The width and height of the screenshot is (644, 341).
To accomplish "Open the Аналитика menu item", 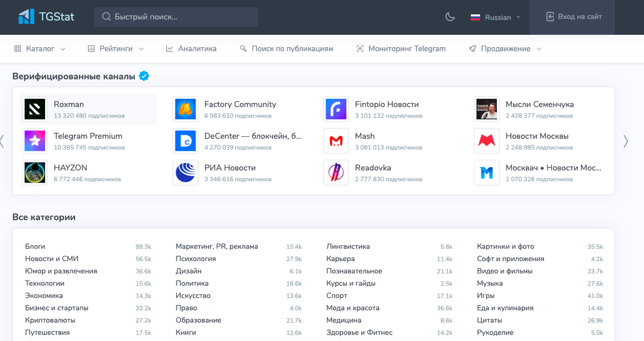I will [x=192, y=49].
